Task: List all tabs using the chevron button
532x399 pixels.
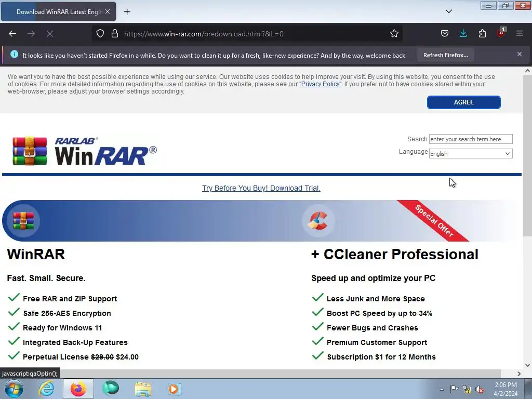Action: (x=448, y=12)
